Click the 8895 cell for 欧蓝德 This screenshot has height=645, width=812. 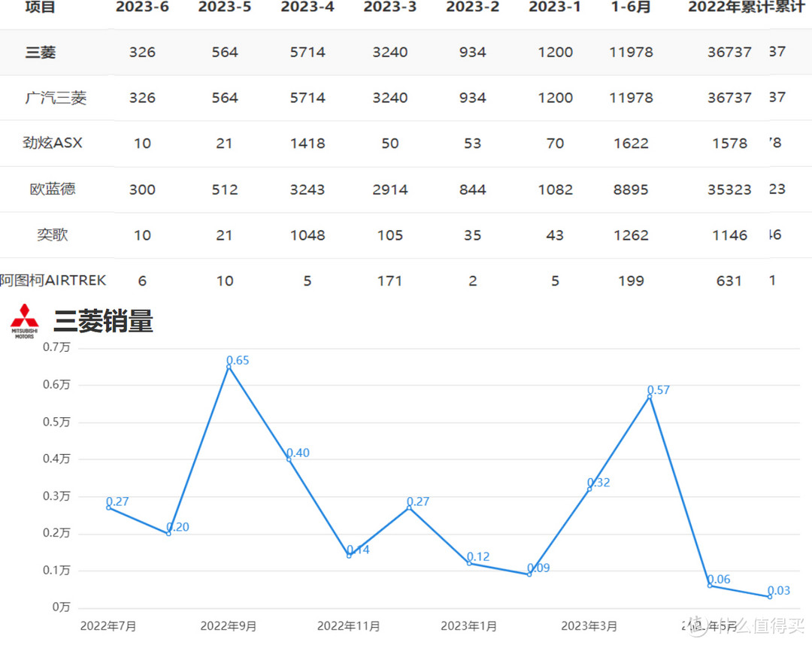631,189
